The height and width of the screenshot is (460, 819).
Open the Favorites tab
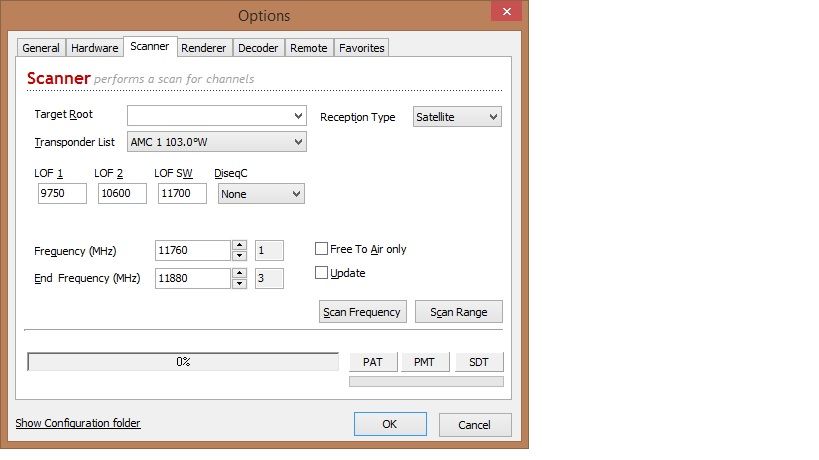pos(361,48)
